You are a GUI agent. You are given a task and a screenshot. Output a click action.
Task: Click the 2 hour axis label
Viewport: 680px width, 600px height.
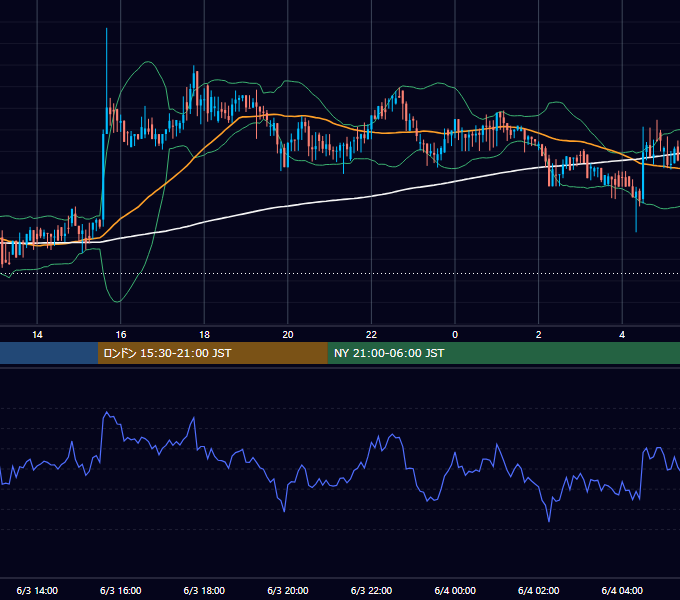click(x=539, y=335)
